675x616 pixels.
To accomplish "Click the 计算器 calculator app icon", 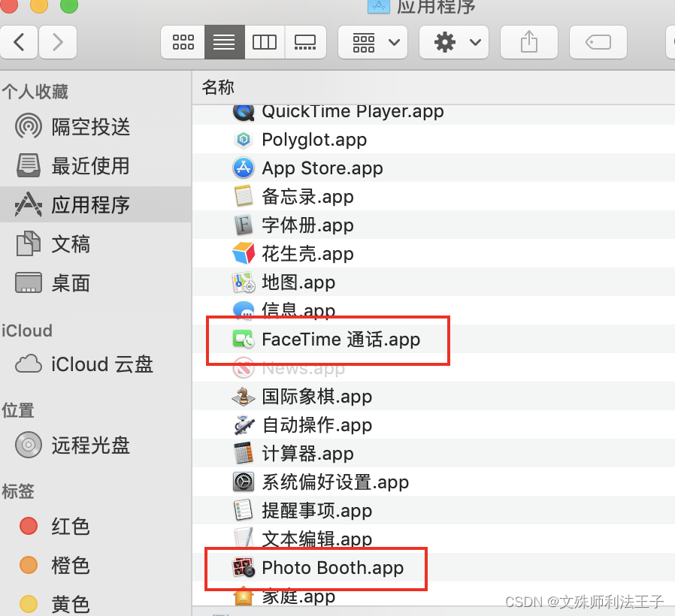I will point(244,454).
